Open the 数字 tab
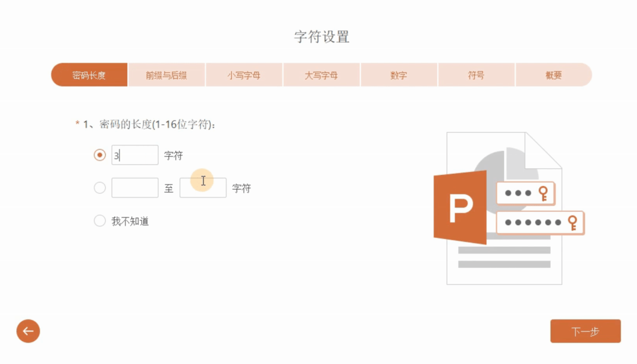 399,75
